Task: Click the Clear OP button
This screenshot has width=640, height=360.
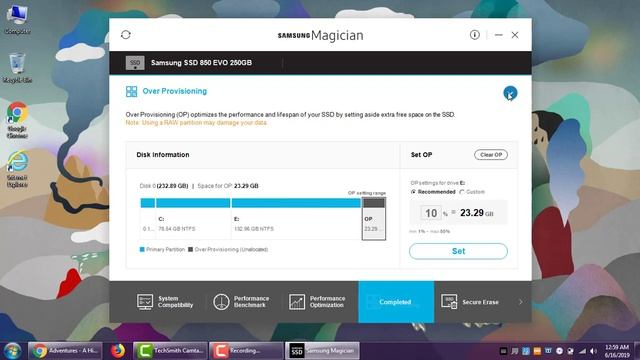Action: pos(491,155)
